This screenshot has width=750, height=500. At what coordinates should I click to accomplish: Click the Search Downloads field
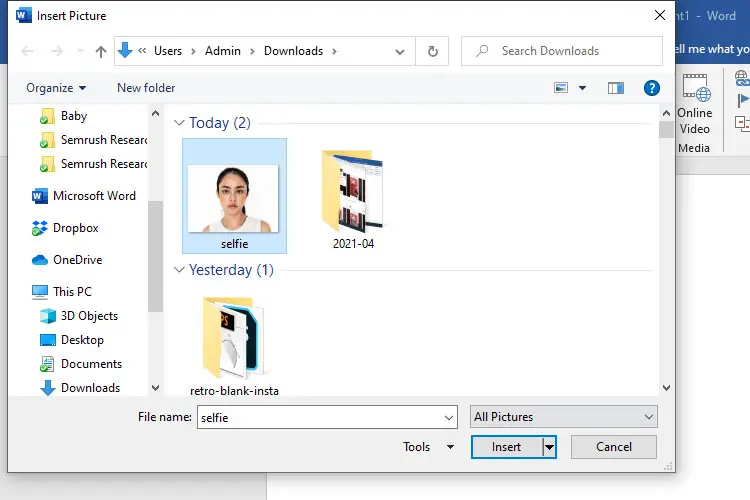[x=562, y=51]
